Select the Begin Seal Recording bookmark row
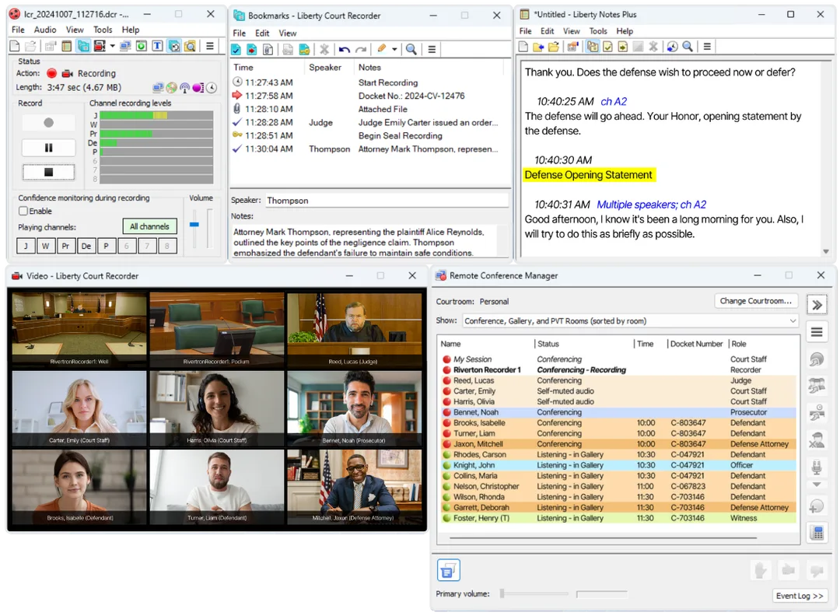This screenshot has width=840, height=616. click(369, 135)
